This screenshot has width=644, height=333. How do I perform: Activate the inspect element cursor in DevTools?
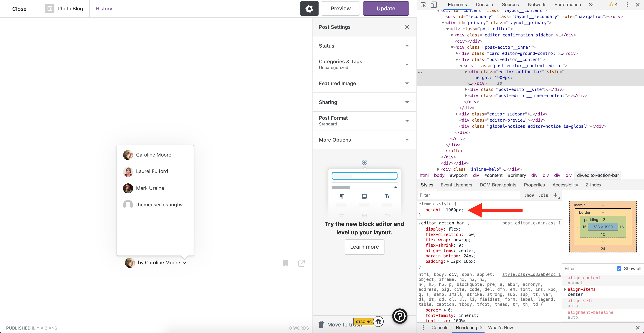click(x=423, y=4)
